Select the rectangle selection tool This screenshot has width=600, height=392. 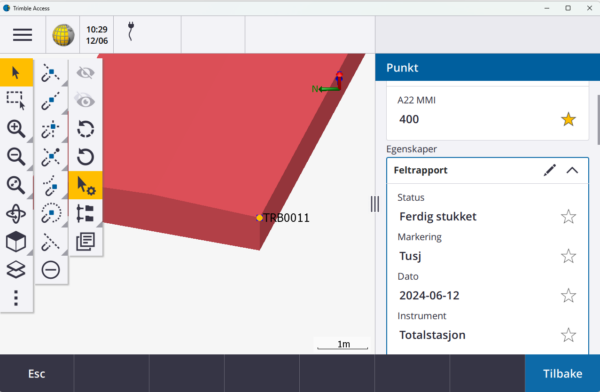(16, 100)
